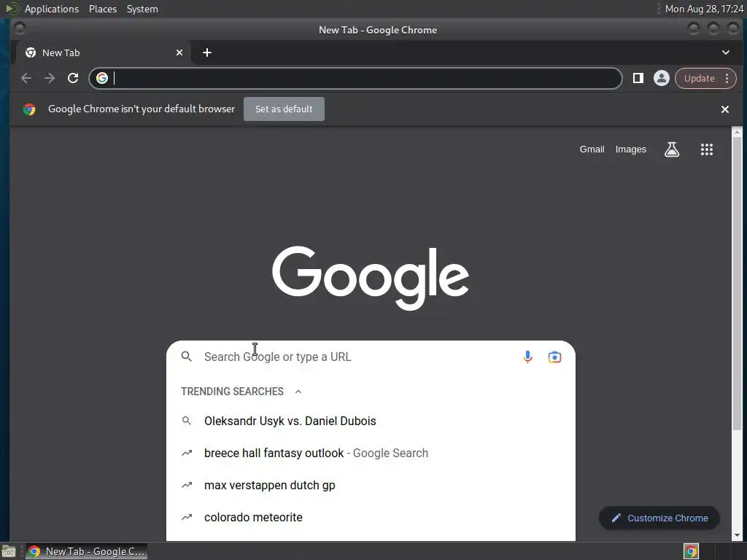Image resolution: width=747 pixels, height=560 pixels.
Task: Click the scrollbar down arrow
Action: [737, 535]
